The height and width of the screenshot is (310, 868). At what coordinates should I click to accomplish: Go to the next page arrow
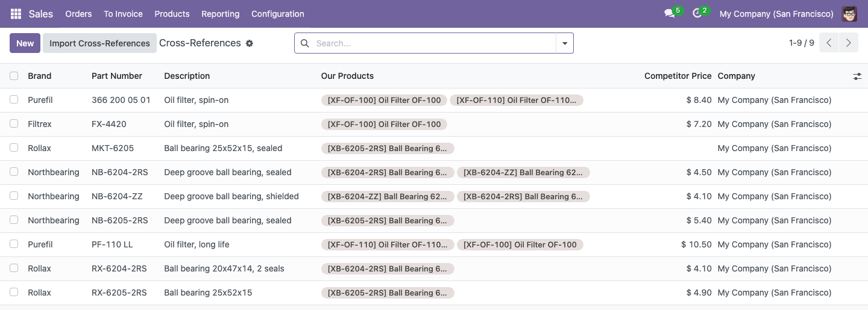tap(849, 43)
